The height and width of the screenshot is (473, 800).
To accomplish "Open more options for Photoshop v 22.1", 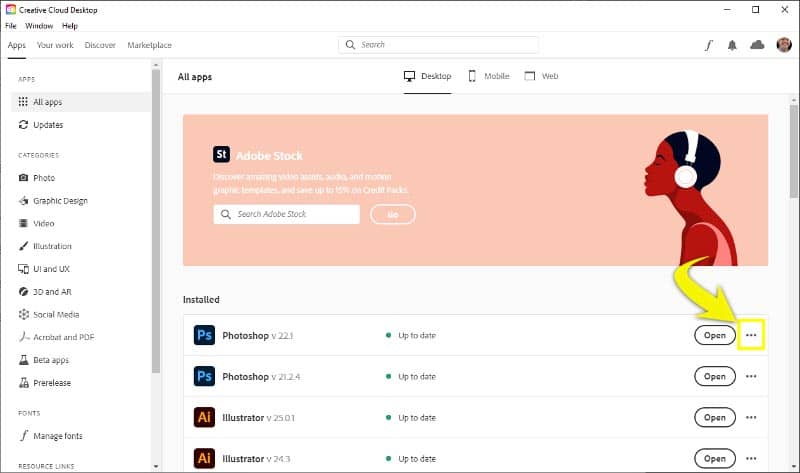I will tap(751, 335).
